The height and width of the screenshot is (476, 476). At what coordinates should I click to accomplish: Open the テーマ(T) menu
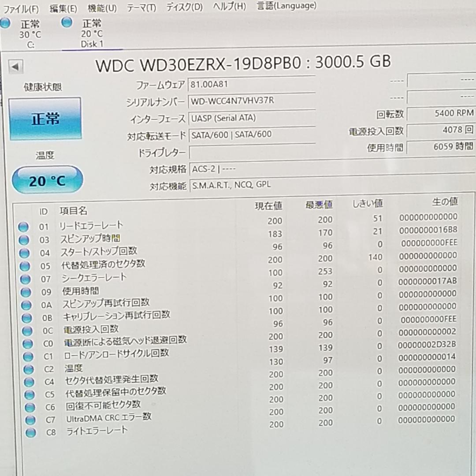pyautogui.click(x=141, y=7)
